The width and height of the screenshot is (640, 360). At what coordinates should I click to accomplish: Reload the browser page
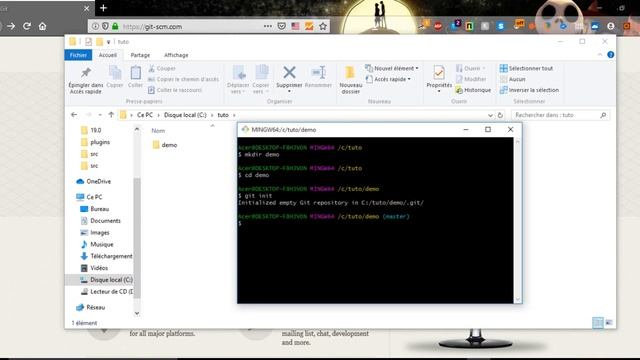pyautogui.click(x=27, y=26)
